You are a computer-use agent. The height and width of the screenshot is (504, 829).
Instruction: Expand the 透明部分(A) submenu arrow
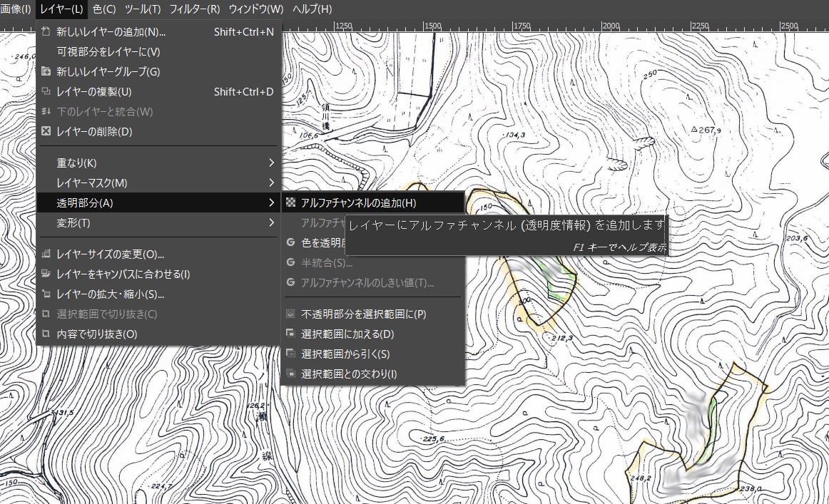tap(271, 203)
